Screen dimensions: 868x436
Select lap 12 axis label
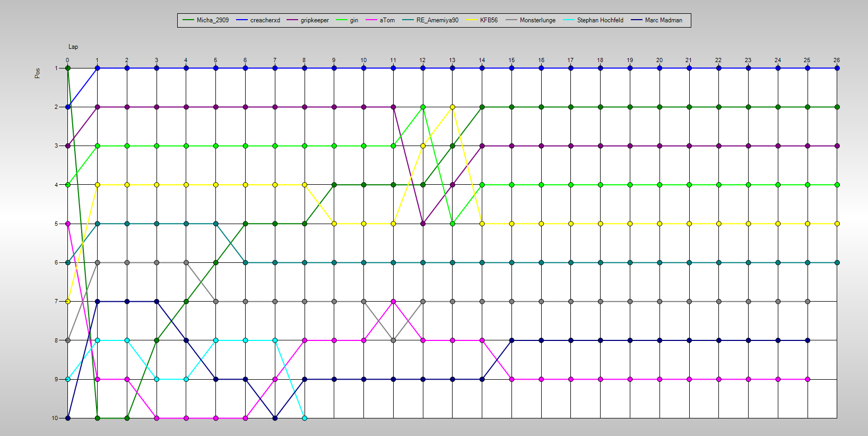[x=423, y=60]
